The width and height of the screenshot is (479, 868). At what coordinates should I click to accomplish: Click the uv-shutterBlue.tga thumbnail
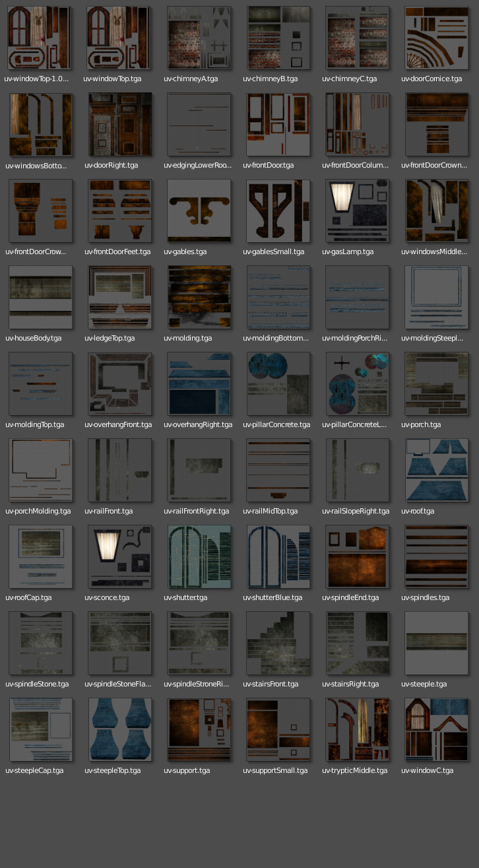(x=278, y=557)
